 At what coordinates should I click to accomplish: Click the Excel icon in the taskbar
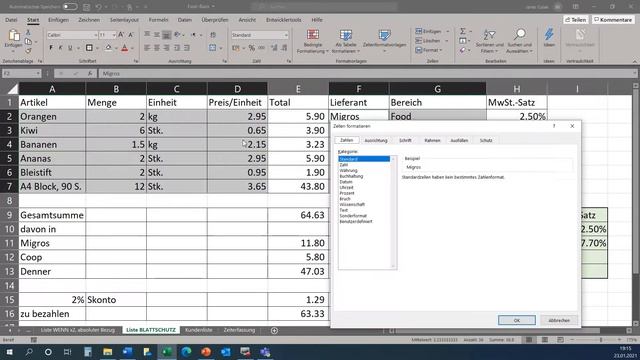click(167, 351)
